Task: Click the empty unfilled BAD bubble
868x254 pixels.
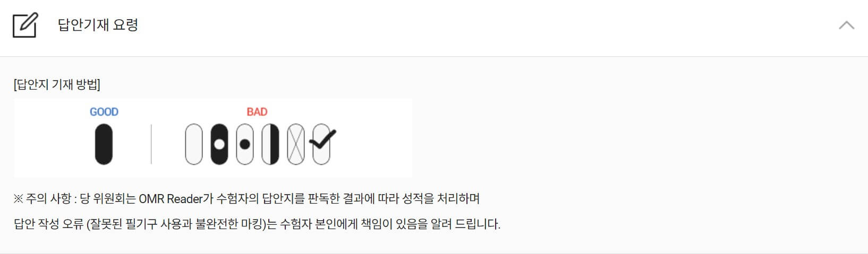Action: point(194,144)
